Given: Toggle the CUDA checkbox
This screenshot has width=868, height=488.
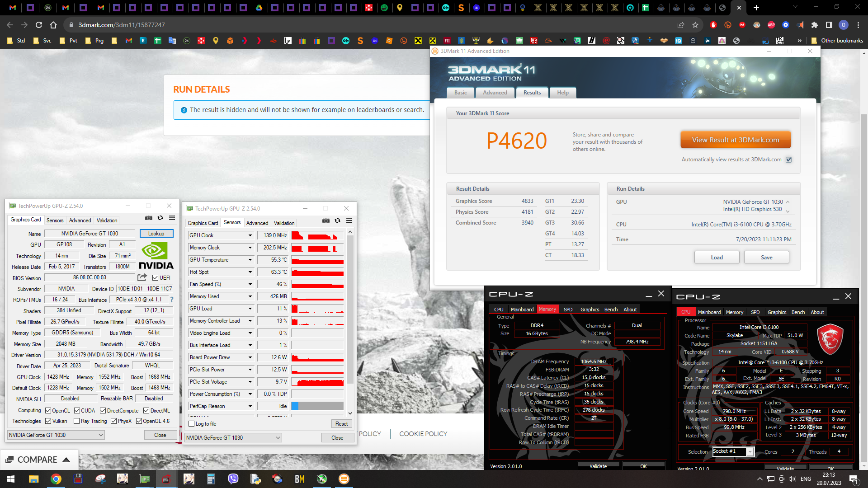Looking at the screenshot, I should 77,411.
